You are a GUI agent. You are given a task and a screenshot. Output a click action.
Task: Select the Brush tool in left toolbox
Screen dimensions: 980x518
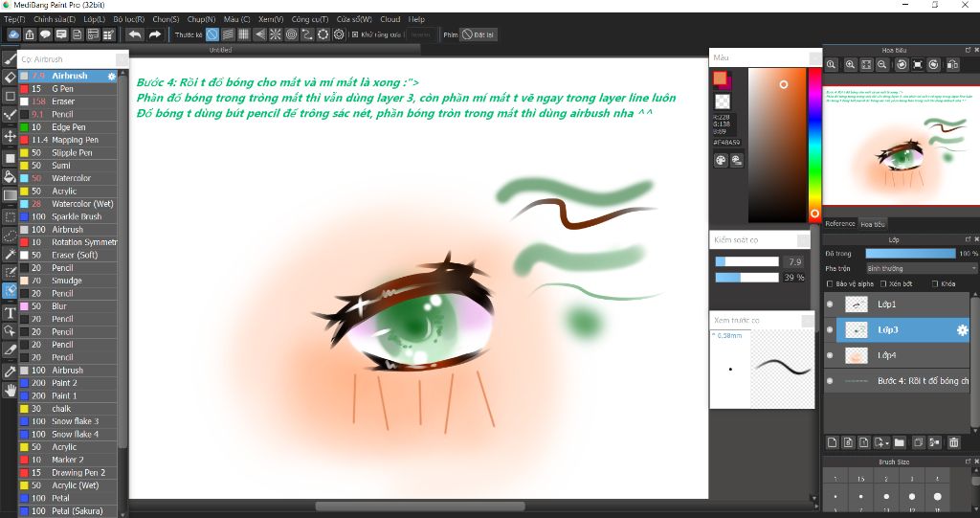click(x=10, y=58)
